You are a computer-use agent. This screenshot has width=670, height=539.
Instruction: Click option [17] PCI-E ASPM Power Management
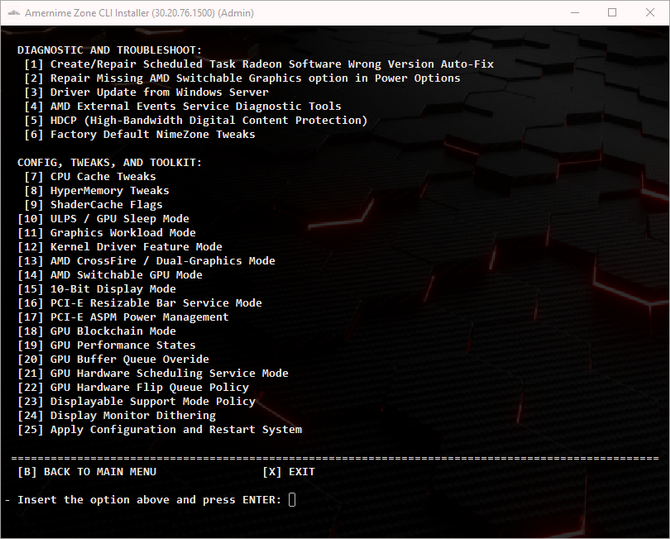[x=123, y=317]
